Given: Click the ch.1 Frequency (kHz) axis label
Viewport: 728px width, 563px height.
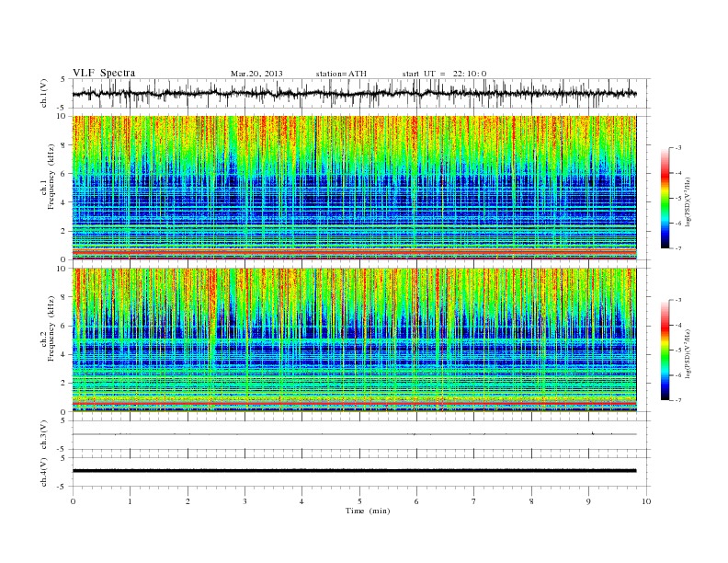Looking at the screenshot, I should (48, 178).
